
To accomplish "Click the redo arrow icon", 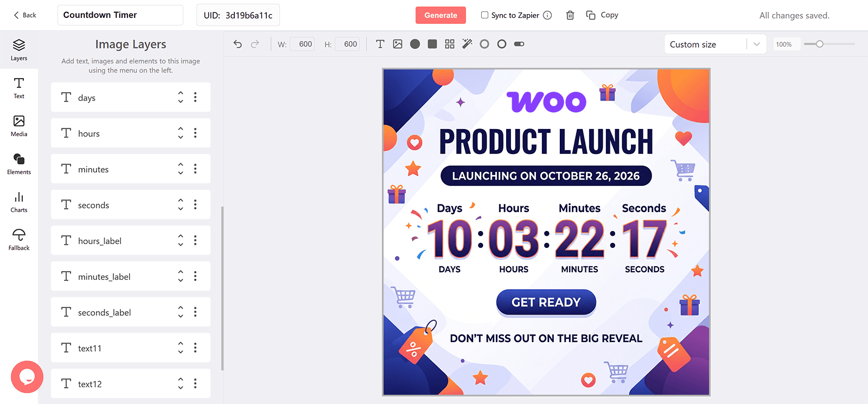I will tap(255, 44).
